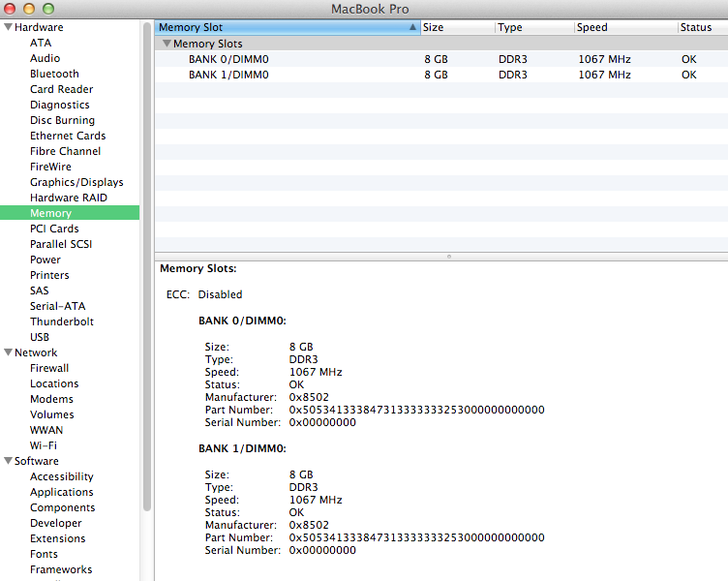The image size is (728, 581).
Task: Select Wi-Fi under Network
Action: [44, 445]
